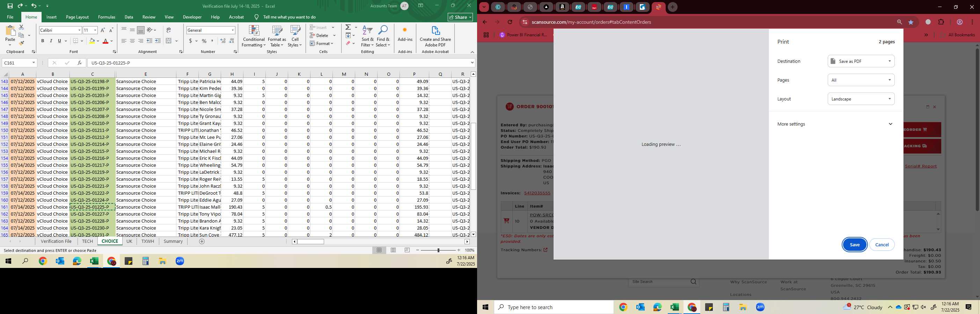This screenshot has height=314, width=980.
Task: Open the Insert ribbon tab
Action: [51, 17]
